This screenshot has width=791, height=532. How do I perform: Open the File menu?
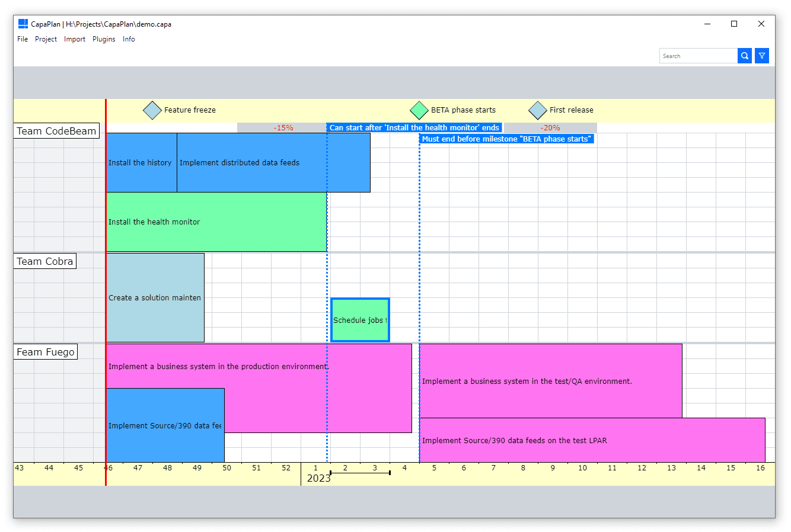tap(23, 39)
